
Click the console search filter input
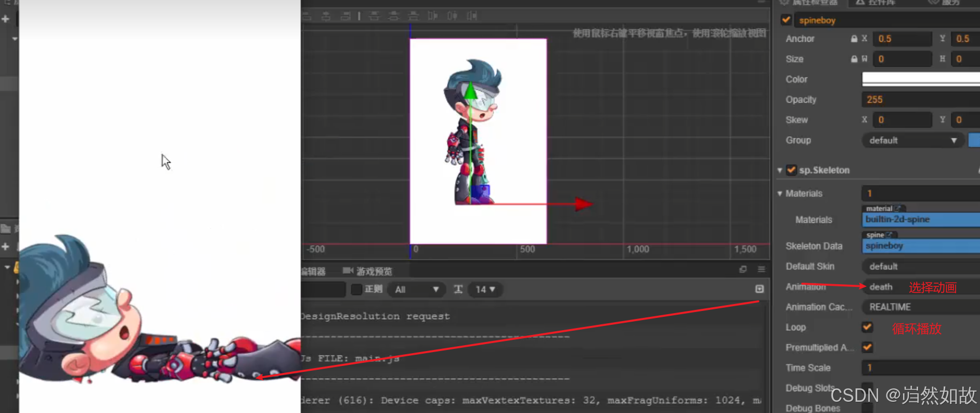323,289
